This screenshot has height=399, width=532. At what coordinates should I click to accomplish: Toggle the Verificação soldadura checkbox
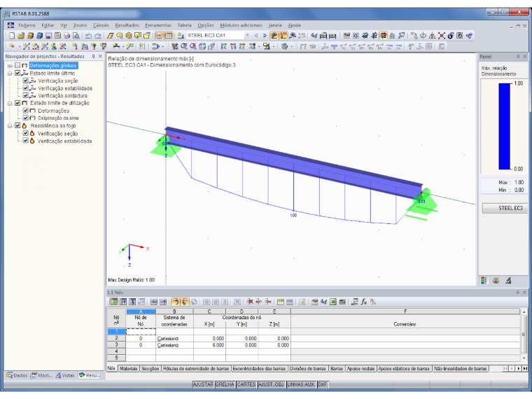25,95
